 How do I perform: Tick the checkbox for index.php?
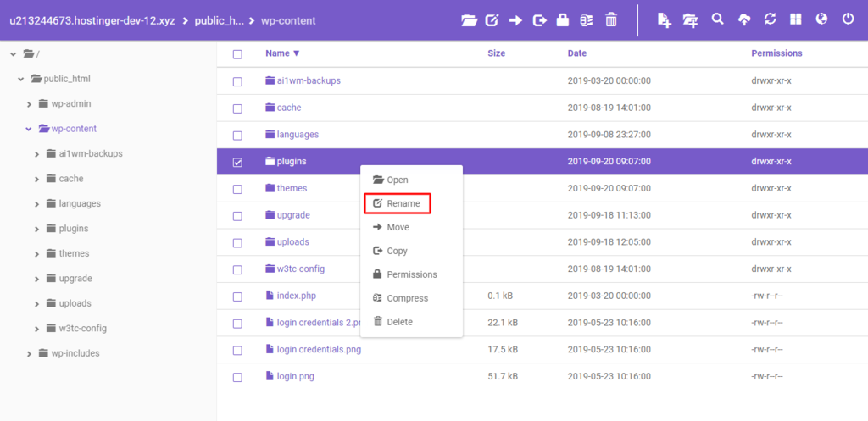(237, 296)
